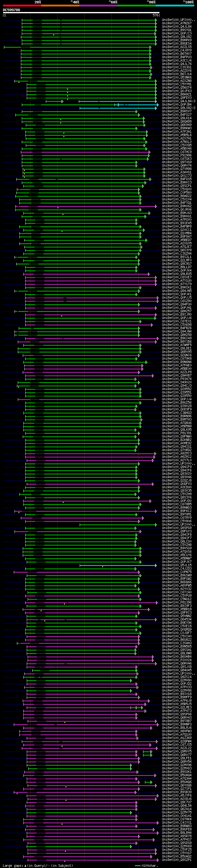This screenshot has width=197, height=868.
Task: Open isoform hit UniRef100_Q9LX82-3
Action: click(x=179, y=108)
